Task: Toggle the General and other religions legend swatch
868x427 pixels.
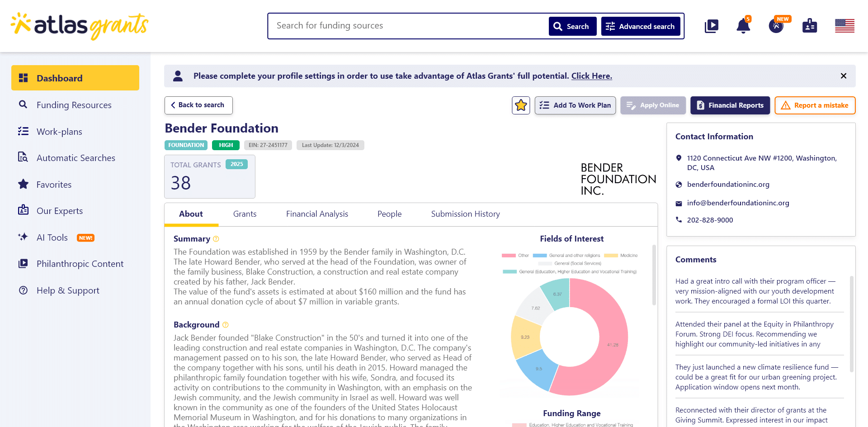Action: point(540,256)
